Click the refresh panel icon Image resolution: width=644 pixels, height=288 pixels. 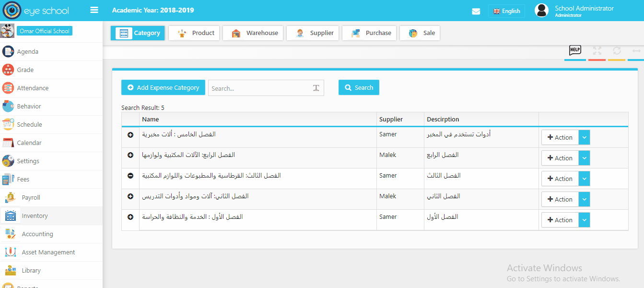pos(617,50)
